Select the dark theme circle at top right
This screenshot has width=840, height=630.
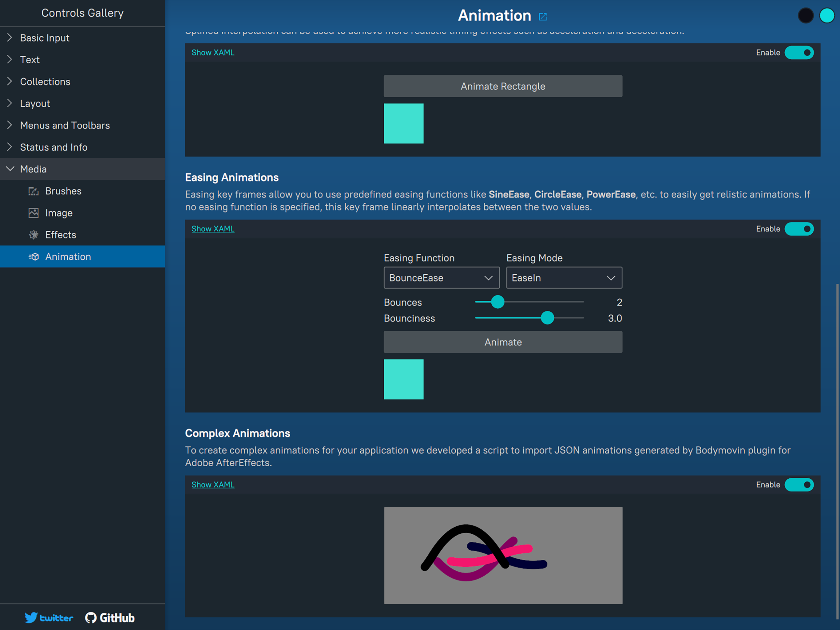click(806, 16)
